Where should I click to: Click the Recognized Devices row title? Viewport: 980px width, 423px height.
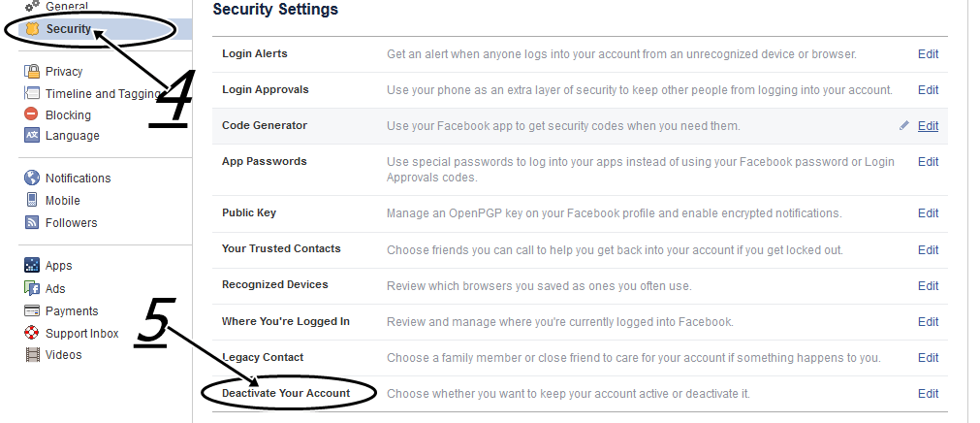click(275, 284)
